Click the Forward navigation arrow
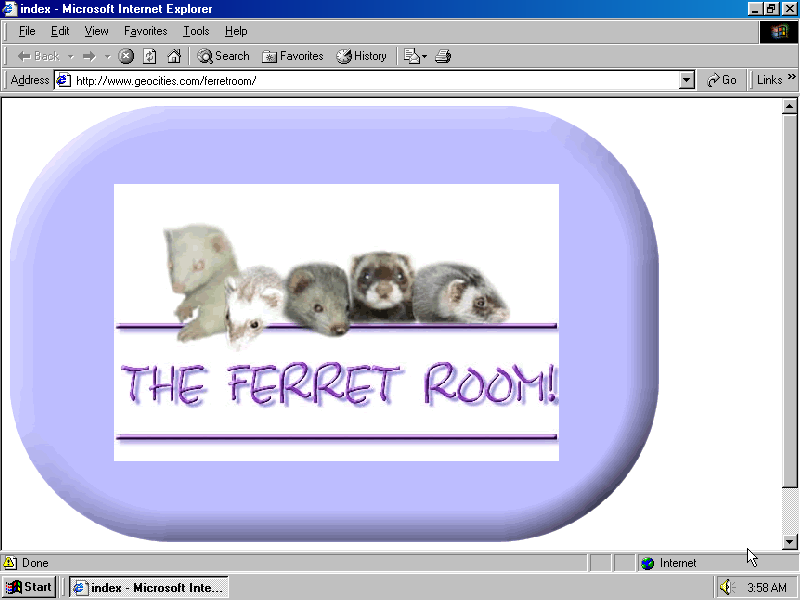Screen dimensions: 800x600 tap(90, 56)
